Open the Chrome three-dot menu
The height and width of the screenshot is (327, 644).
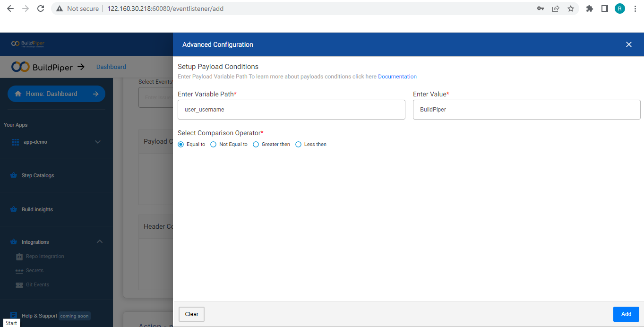pos(635,9)
